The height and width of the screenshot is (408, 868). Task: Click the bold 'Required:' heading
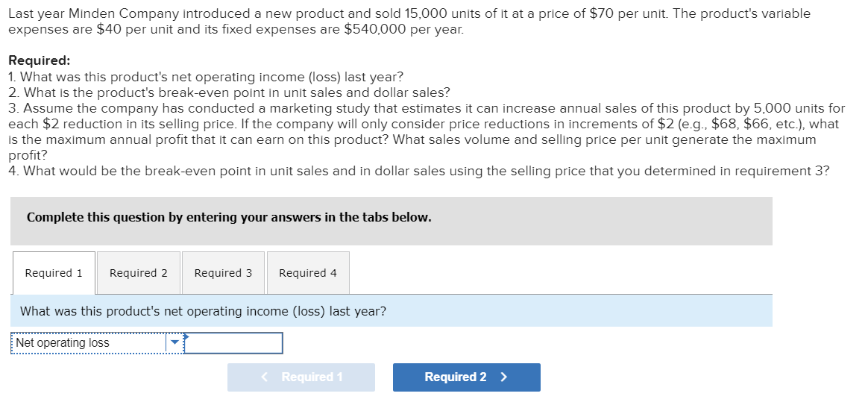click(39, 60)
